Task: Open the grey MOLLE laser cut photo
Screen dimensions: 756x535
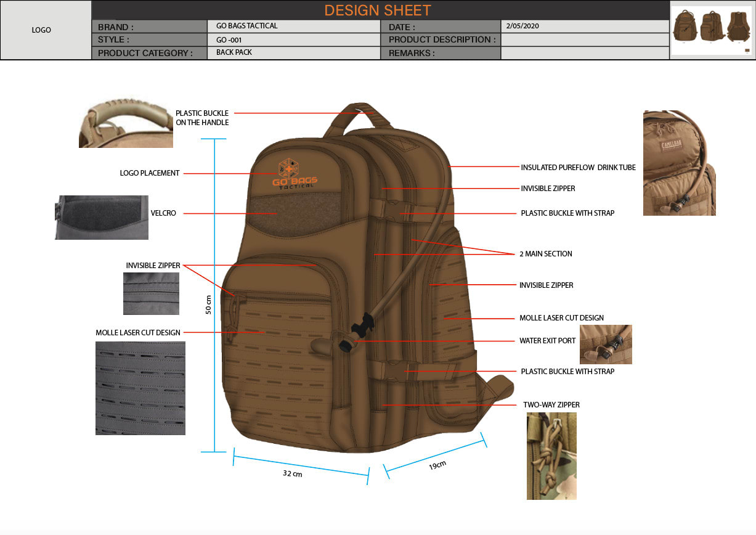Action: (x=140, y=388)
